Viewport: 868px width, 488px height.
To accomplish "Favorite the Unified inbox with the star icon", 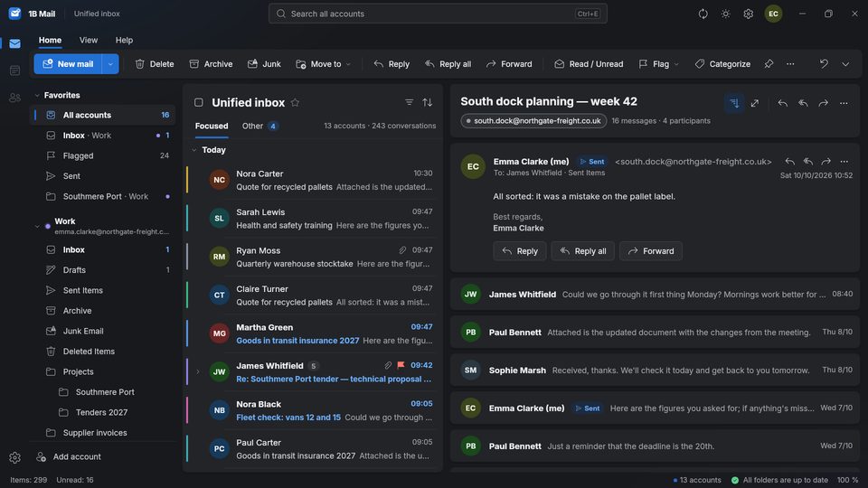I will coord(295,102).
